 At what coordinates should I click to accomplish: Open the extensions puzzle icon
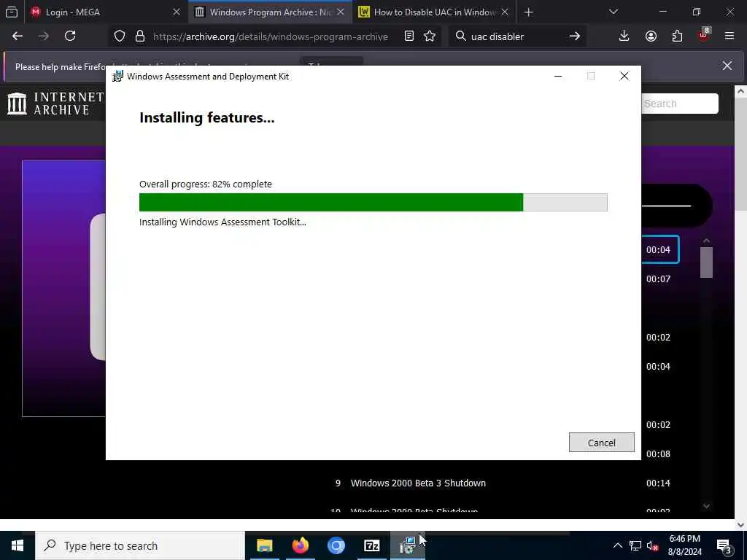click(x=677, y=36)
